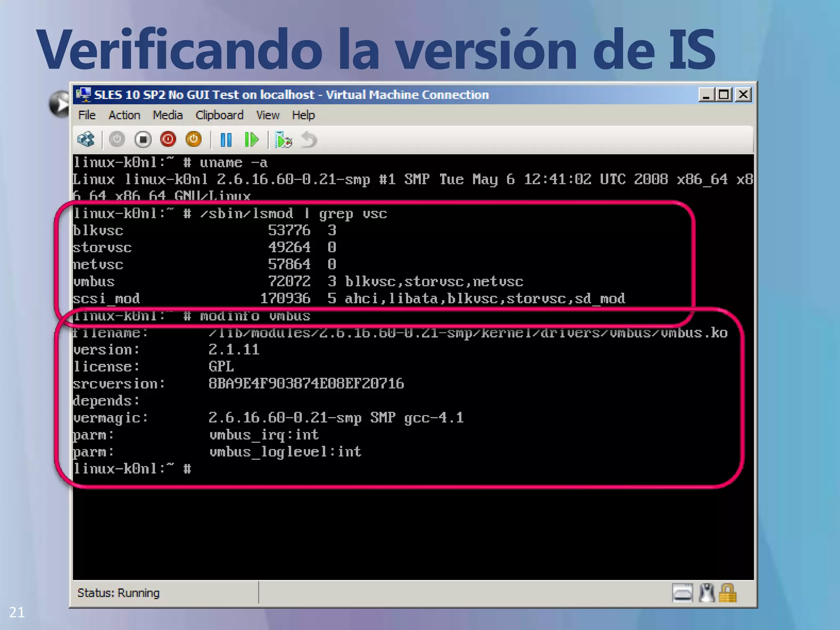Click the 'vmbus' row showing 72072
840x630 pixels.
coord(298,282)
